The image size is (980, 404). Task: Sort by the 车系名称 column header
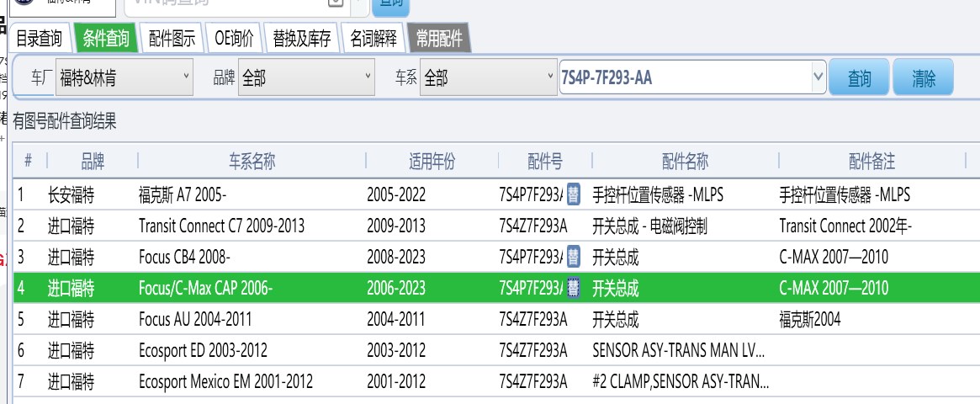pyautogui.click(x=252, y=162)
